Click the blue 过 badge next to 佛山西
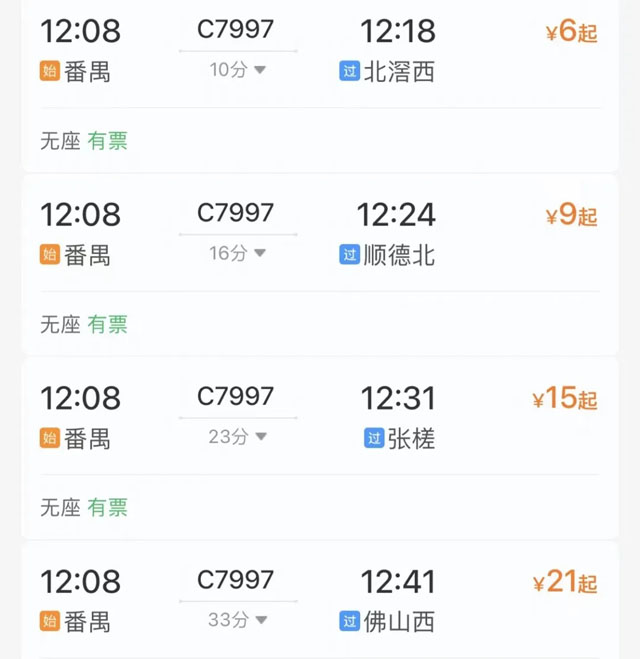 349,621
